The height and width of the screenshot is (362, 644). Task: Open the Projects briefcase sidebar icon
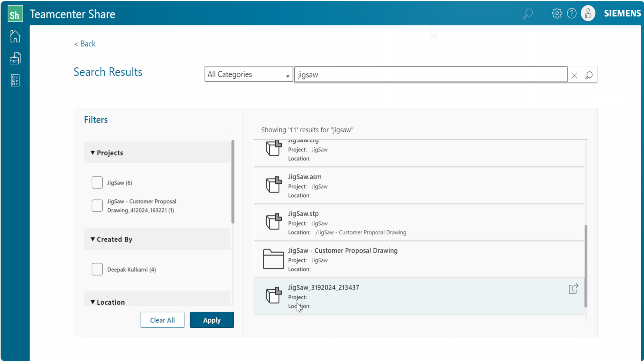click(x=15, y=58)
